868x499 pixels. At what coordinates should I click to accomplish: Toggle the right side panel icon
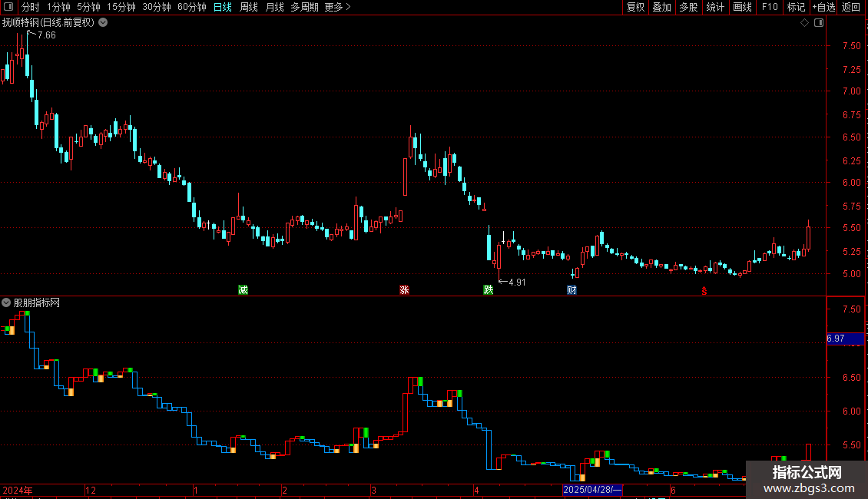tap(819, 23)
